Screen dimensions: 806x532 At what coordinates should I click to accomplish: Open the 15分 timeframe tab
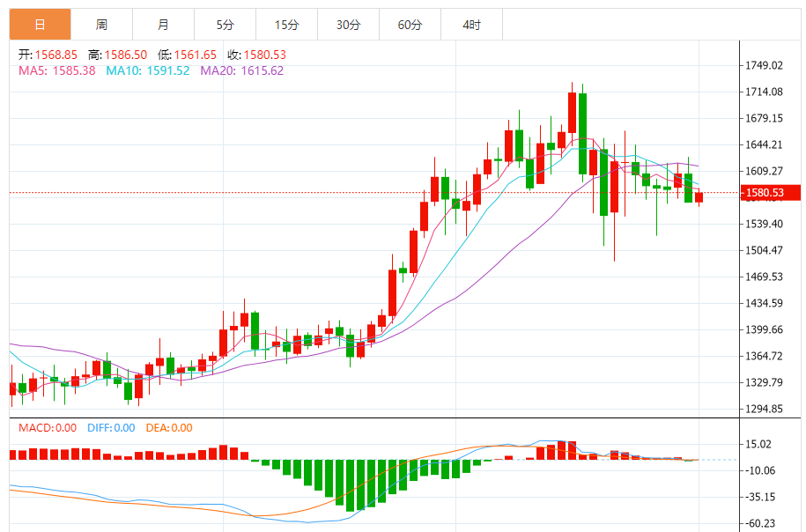(x=287, y=24)
